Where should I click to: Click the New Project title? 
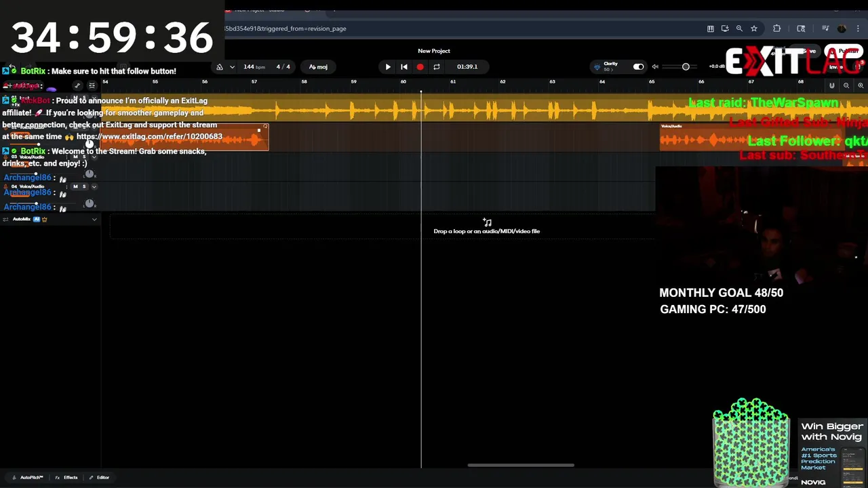click(x=434, y=51)
